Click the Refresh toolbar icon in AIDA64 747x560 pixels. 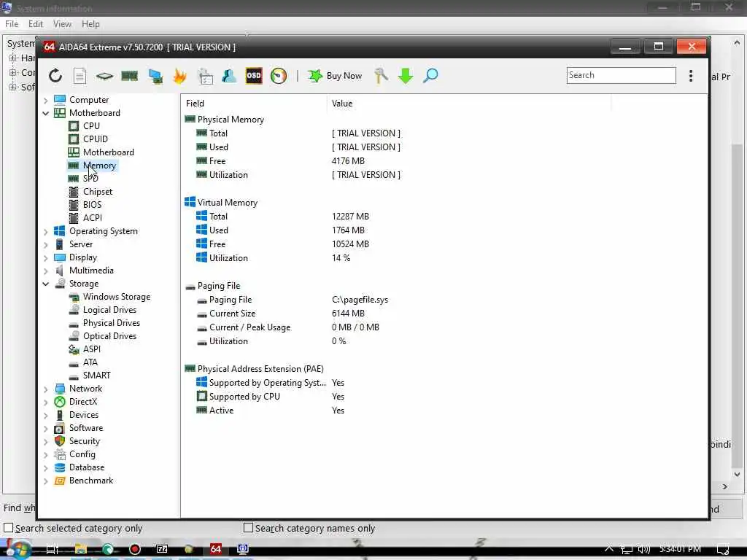pyautogui.click(x=55, y=76)
